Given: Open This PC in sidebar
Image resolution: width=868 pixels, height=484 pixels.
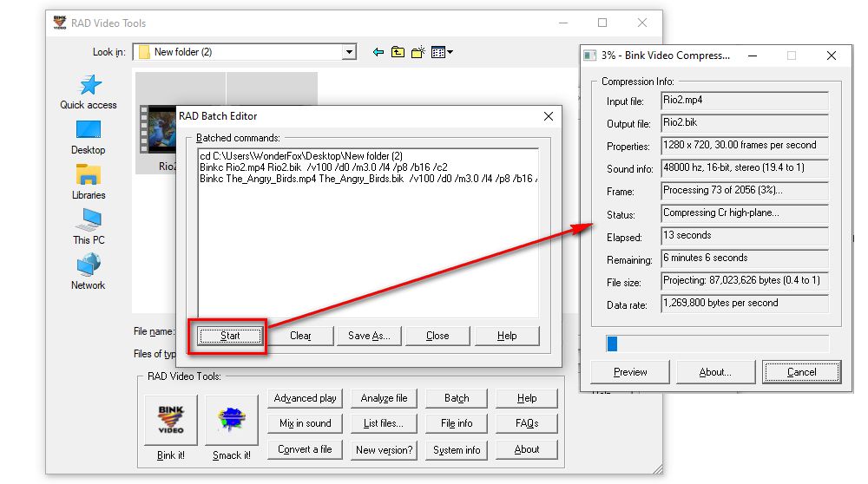Looking at the screenshot, I should click(x=89, y=227).
